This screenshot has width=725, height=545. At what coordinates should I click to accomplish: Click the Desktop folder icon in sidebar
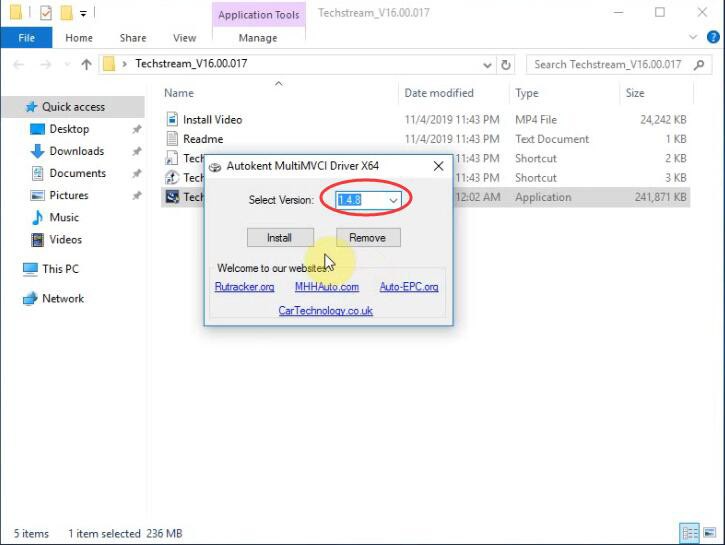click(37, 129)
